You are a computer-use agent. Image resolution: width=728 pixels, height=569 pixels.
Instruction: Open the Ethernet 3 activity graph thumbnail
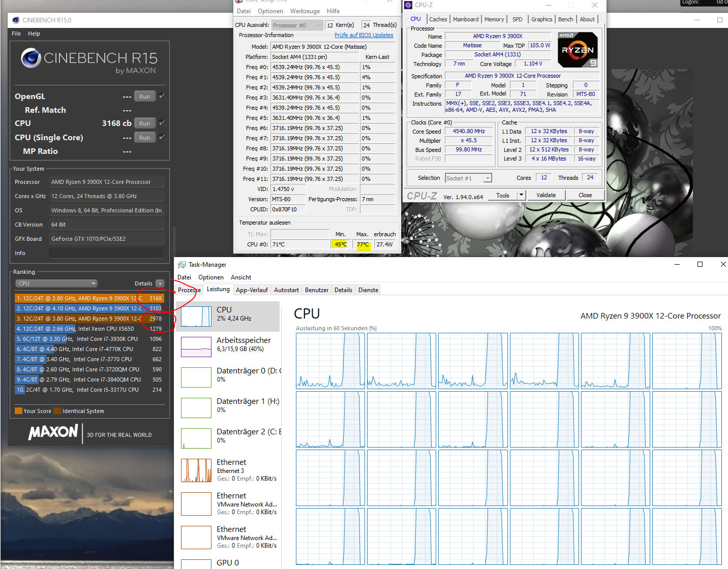pyautogui.click(x=196, y=470)
